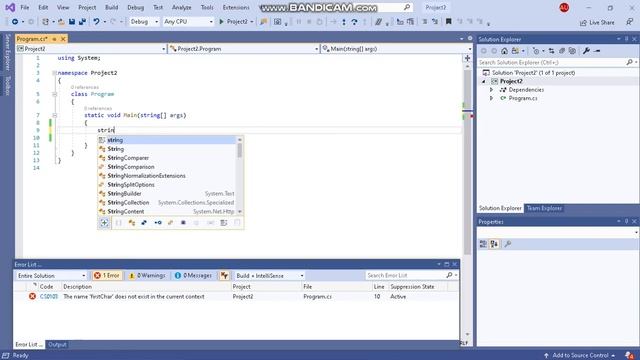
Task: Collapse the namespace Project2 code block
Action: pyautogui.click(x=54, y=73)
